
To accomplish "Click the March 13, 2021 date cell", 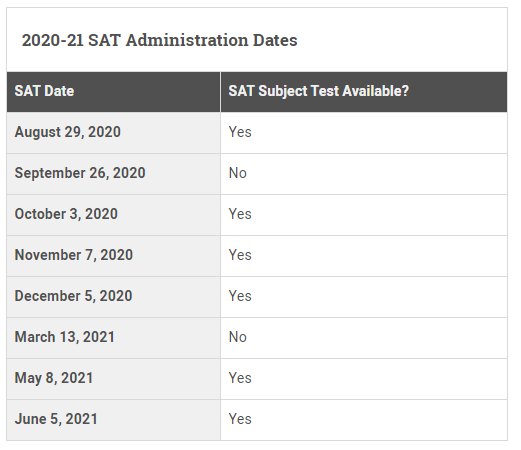I will pyautogui.click(x=113, y=338).
